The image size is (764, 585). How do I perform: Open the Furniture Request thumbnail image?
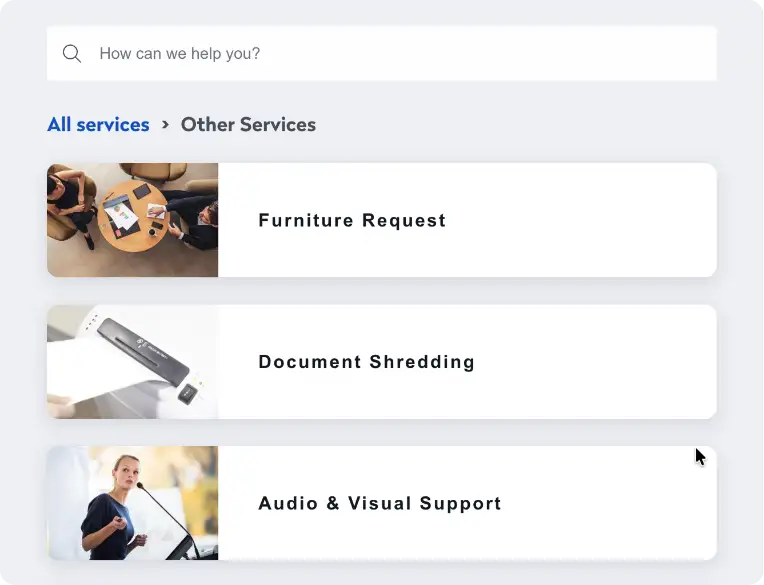pos(132,220)
